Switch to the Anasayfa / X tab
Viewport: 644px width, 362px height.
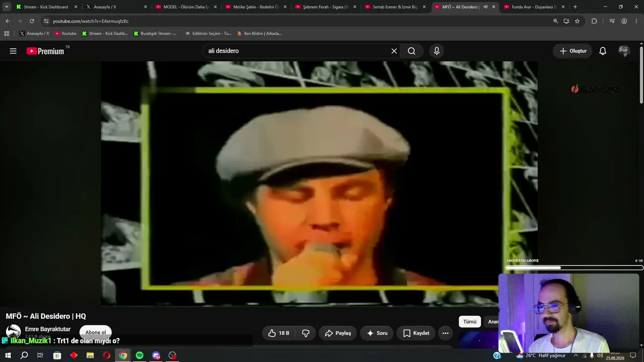tap(116, 7)
